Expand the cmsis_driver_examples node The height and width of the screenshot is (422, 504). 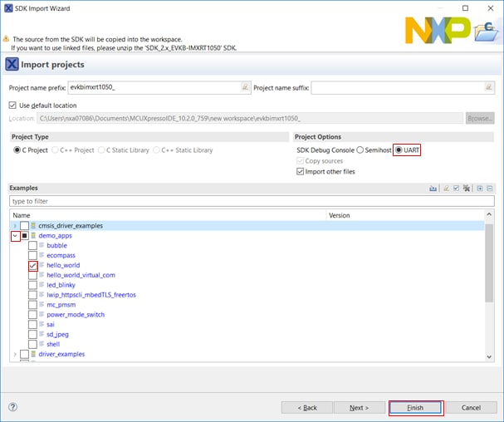click(x=14, y=226)
